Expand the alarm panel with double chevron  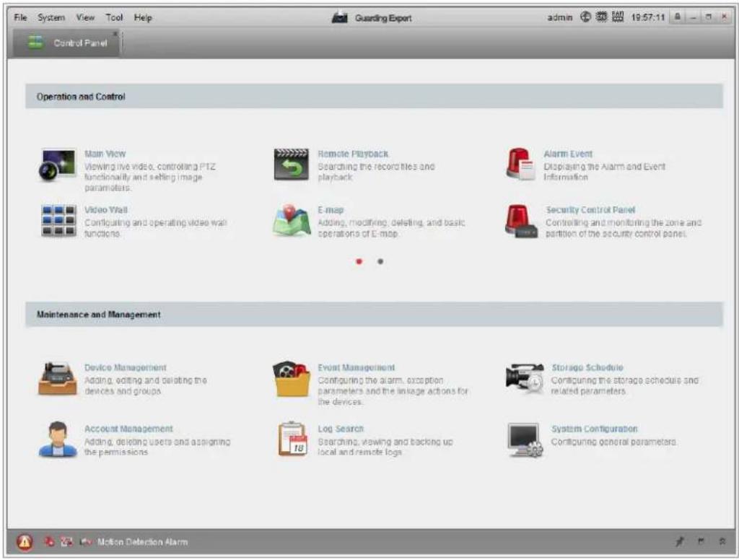tap(722, 542)
